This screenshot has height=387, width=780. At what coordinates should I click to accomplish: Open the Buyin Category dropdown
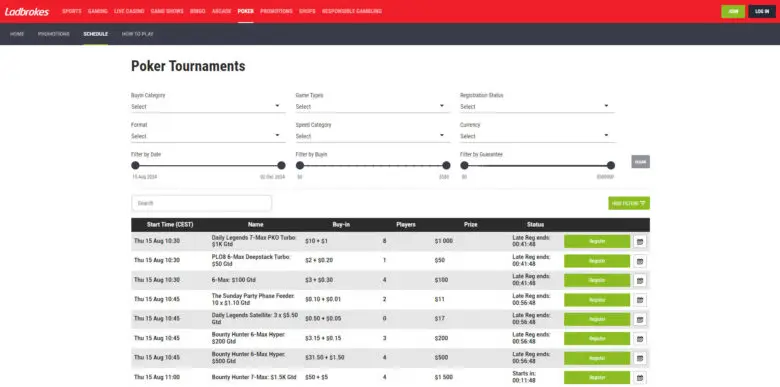click(x=208, y=106)
